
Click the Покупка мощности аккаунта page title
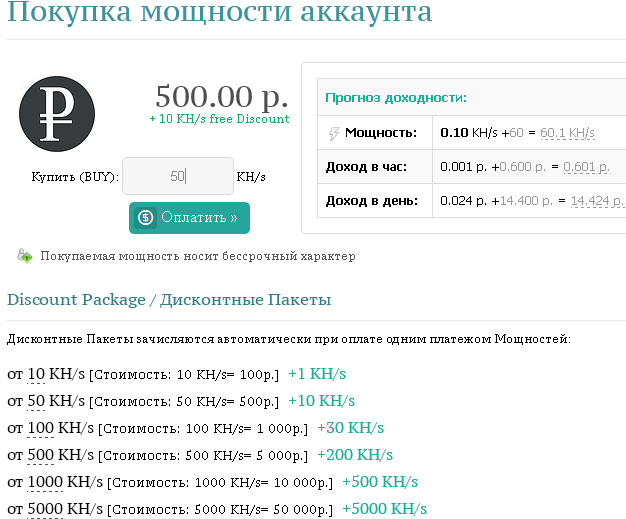[x=220, y=12]
